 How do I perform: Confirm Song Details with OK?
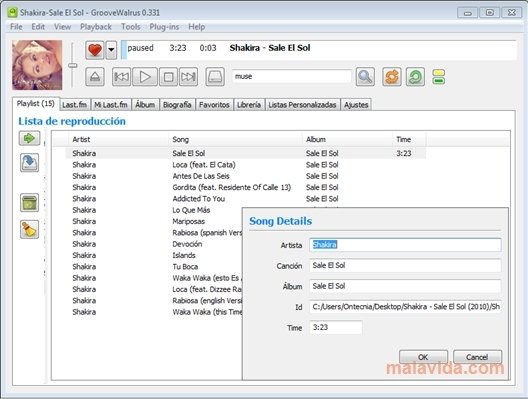pos(423,357)
